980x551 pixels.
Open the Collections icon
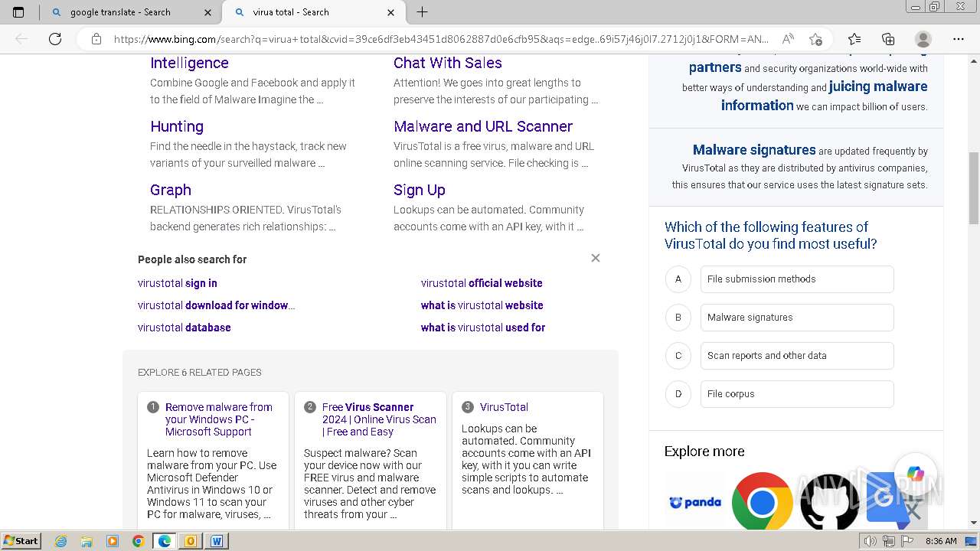click(888, 39)
